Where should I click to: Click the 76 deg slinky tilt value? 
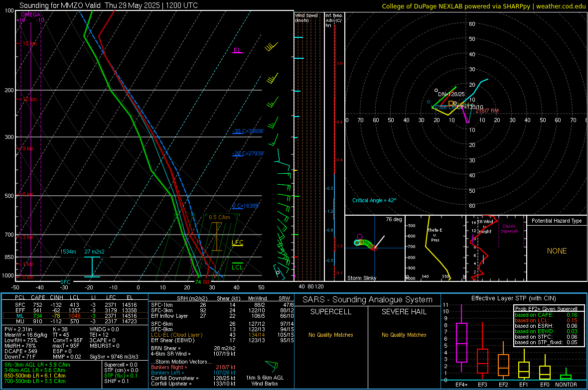click(394, 219)
